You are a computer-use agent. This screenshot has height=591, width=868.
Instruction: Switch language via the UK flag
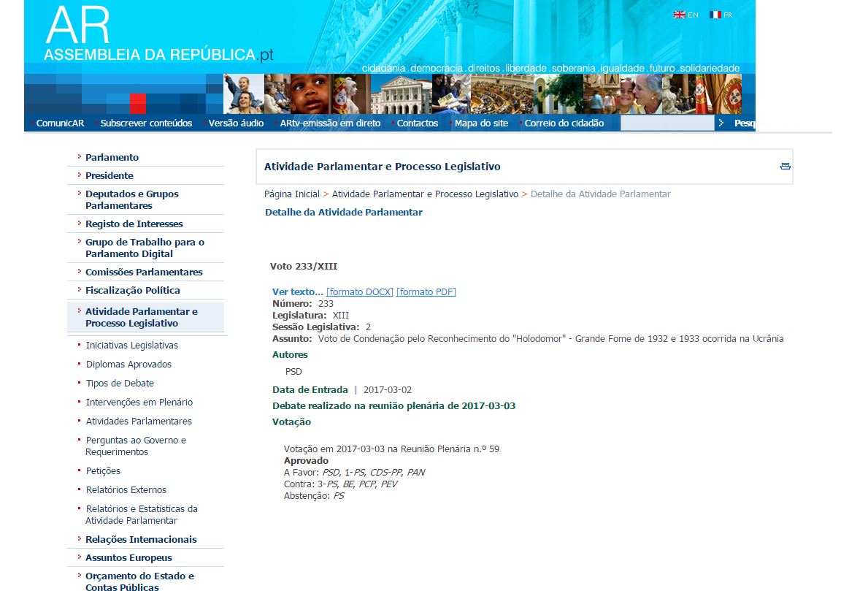point(679,15)
